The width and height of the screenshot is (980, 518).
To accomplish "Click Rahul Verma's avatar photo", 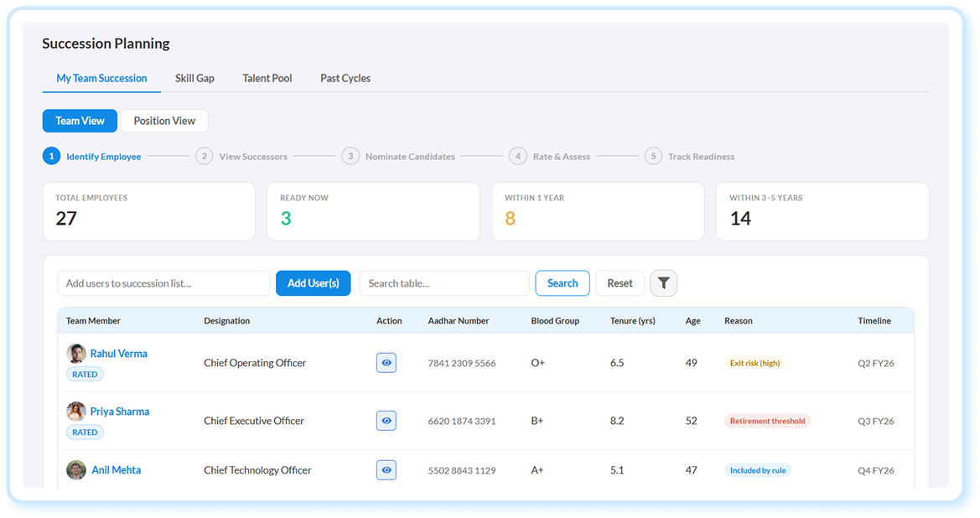I will click(76, 354).
